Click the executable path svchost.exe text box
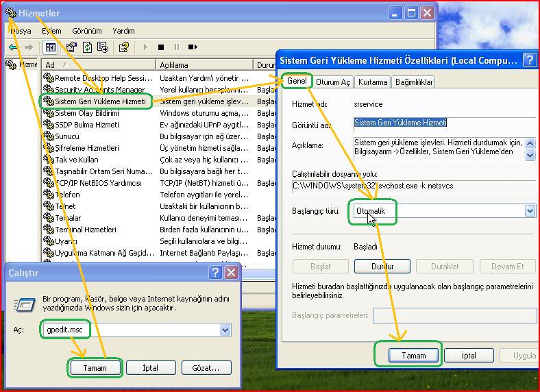This screenshot has height=392, width=540. click(x=414, y=186)
